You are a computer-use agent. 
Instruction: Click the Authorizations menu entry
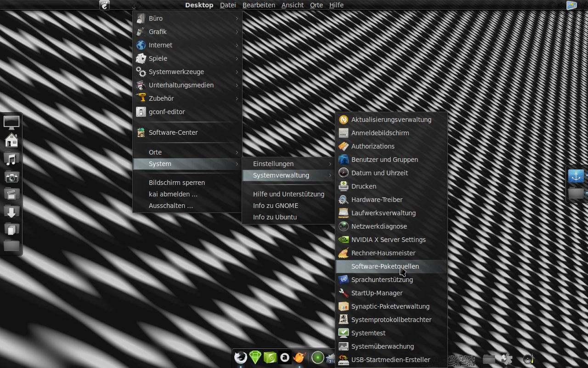click(x=391, y=146)
